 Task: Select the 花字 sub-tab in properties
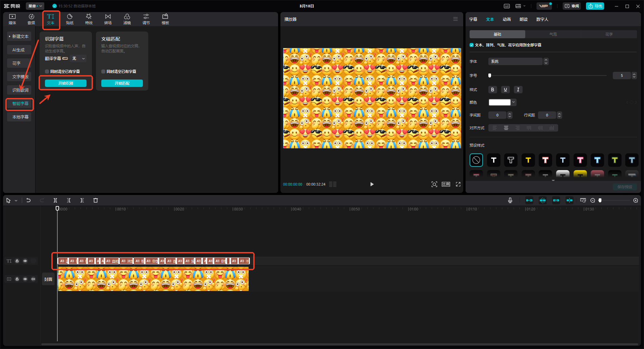pos(609,34)
